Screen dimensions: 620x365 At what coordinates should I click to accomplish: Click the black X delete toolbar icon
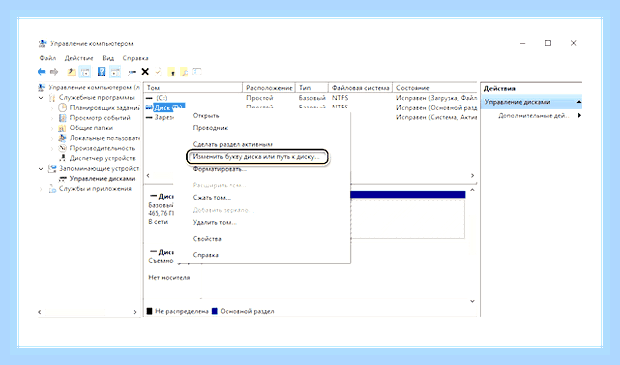click(x=145, y=72)
